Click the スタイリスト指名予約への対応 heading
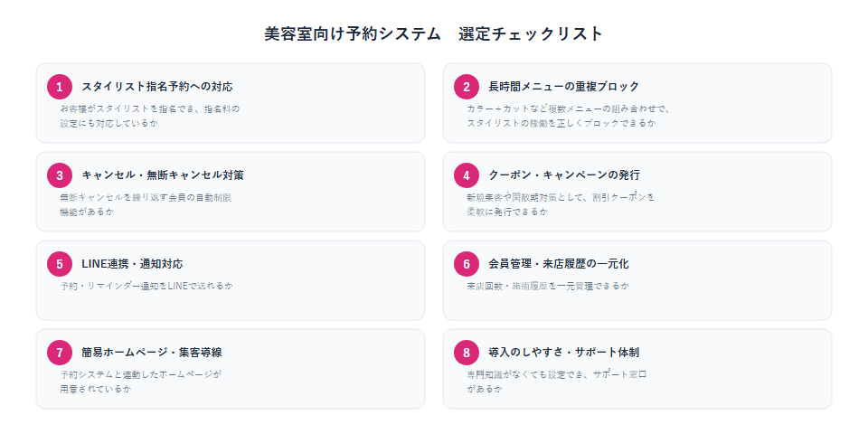 point(157,87)
